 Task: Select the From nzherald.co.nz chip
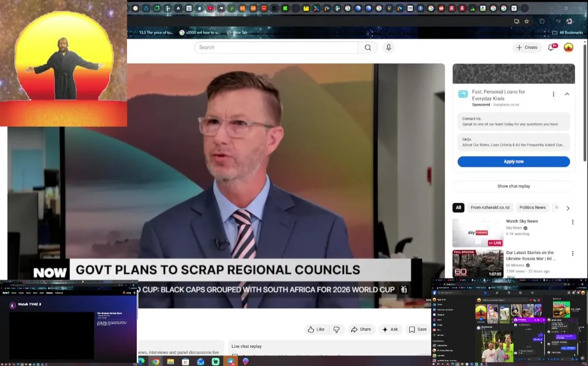point(490,207)
